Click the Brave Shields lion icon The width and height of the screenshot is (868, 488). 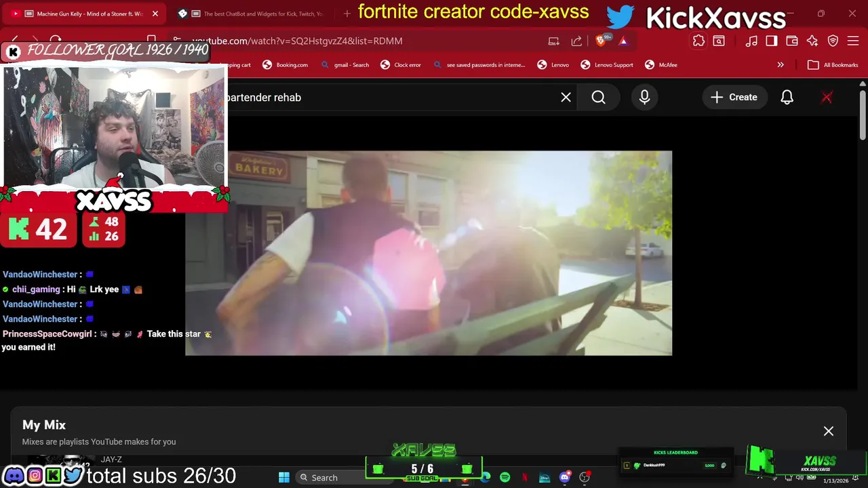coord(600,41)
